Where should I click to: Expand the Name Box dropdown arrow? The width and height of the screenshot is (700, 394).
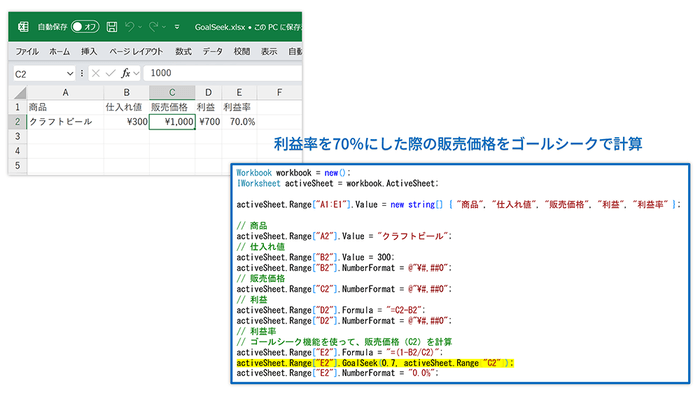(70, 74)
